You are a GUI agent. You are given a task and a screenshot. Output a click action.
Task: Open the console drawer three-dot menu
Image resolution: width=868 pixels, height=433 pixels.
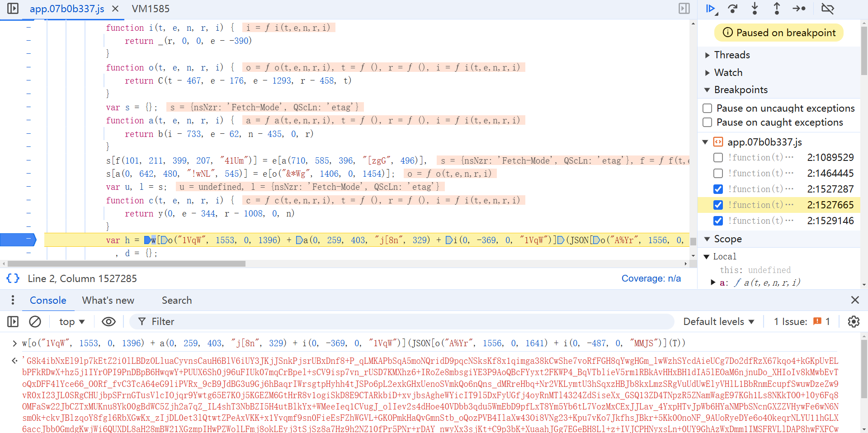(13, 300)
